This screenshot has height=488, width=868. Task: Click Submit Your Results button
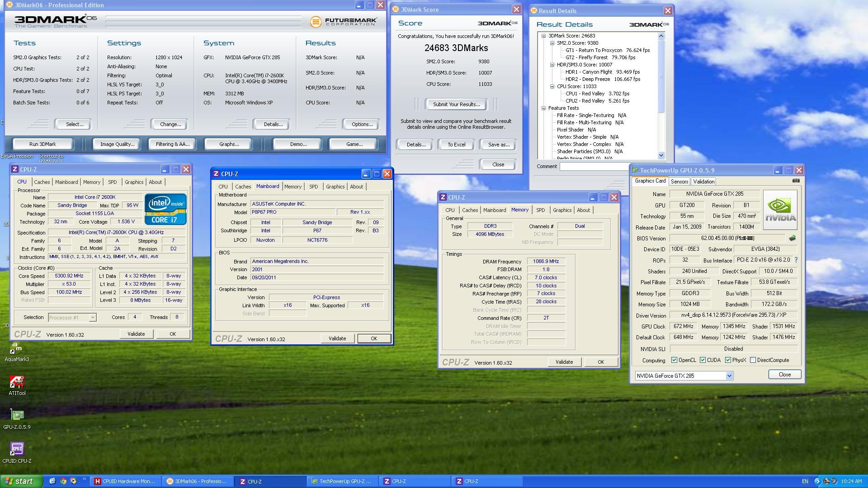point(456,104)
